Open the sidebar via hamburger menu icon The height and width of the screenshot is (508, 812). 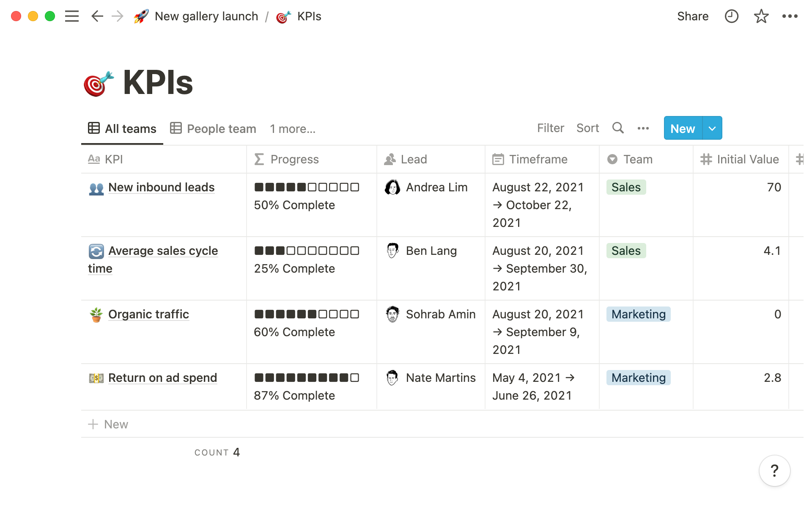point(72,16)
